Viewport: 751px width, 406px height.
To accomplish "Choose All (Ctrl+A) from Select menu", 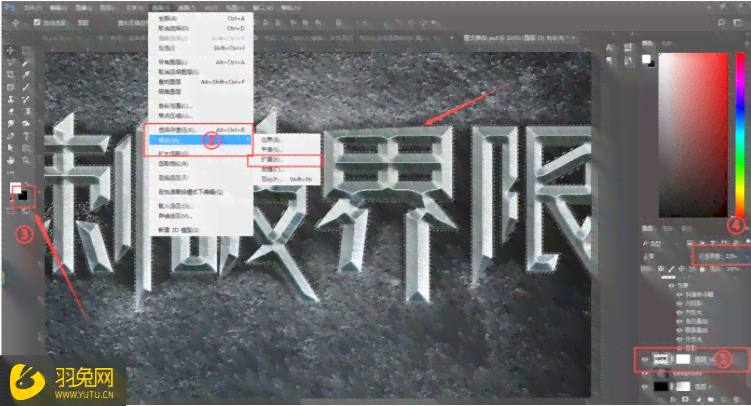I will click(x=201, y=18).
